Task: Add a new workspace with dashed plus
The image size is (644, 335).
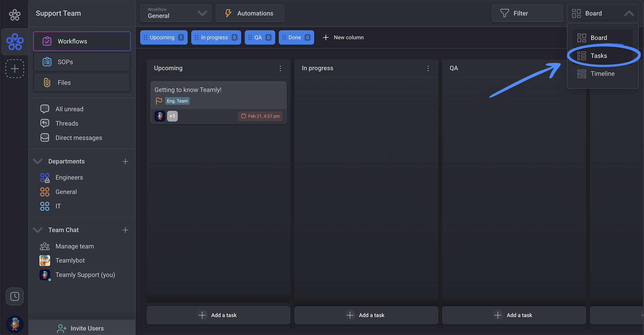Action: 15,69
